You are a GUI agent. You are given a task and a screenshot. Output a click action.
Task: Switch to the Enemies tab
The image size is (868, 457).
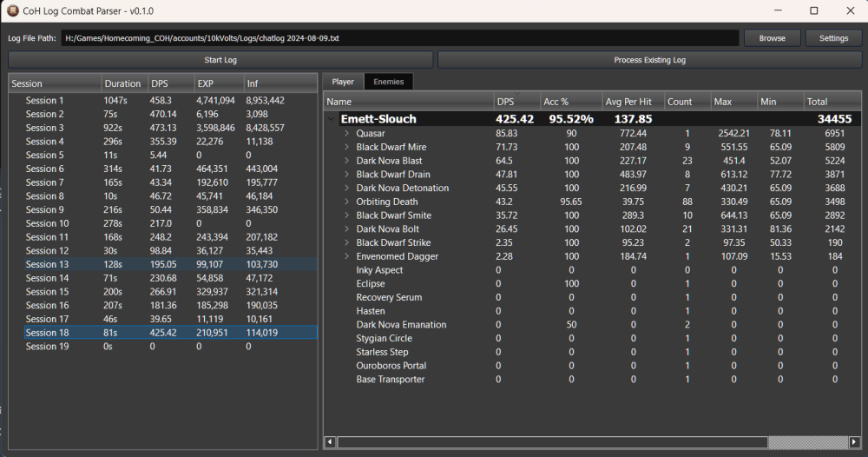click(x=388, y=82)
